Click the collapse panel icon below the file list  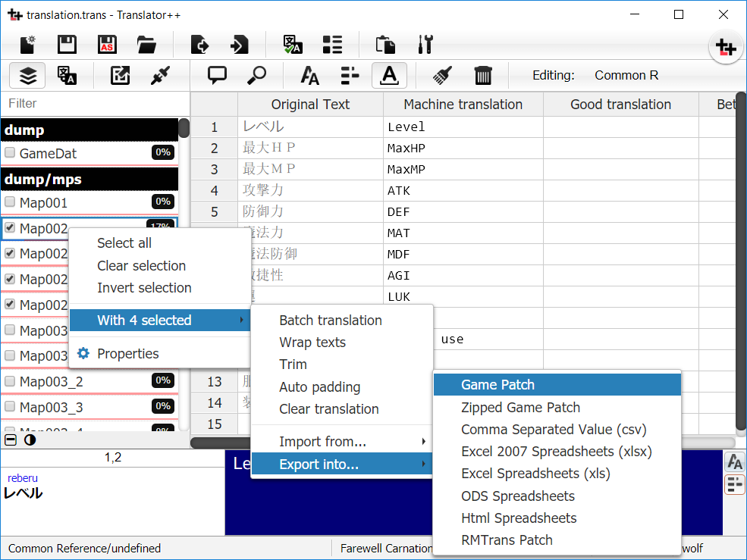click(11, 440)
